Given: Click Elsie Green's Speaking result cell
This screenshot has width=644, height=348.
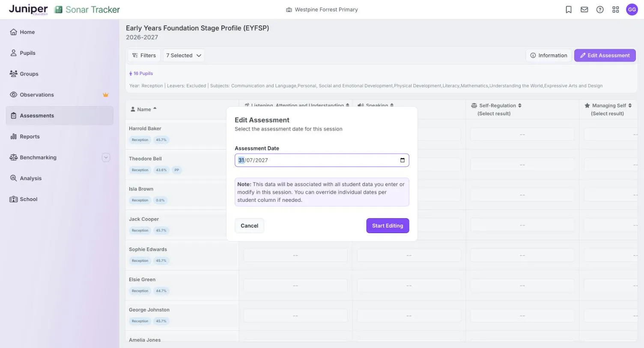Looking at the screenshot, I should (x=409, y=286).
